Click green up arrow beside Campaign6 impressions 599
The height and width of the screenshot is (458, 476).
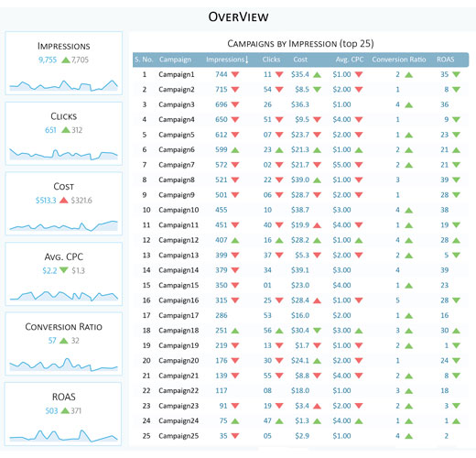[235, 150]
